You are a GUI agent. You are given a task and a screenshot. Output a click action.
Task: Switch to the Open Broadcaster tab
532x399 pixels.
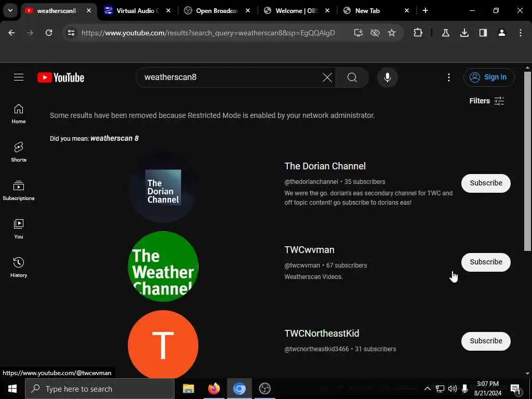pyautogui.click(x=217, y=10)
